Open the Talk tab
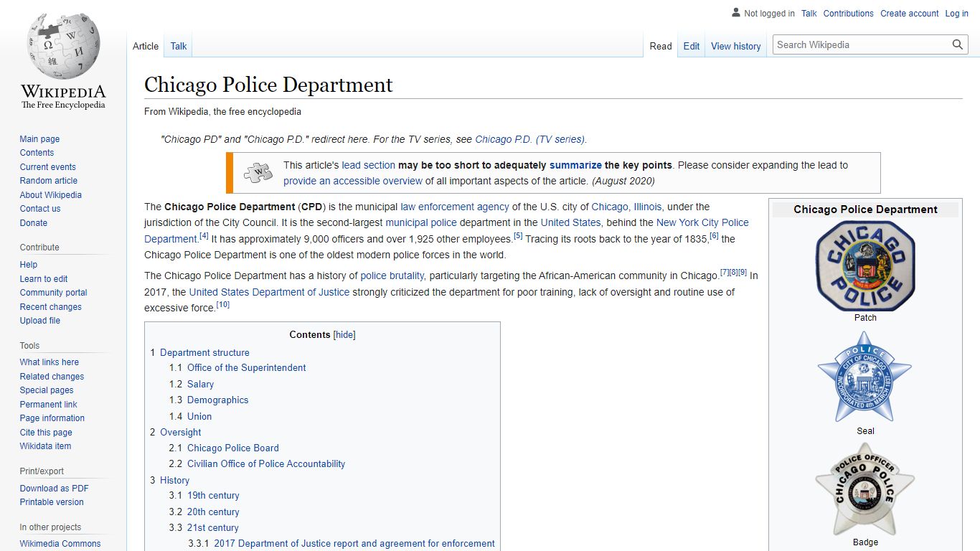Screen dimensions: 980x551 pyautogui.click(x=179, y=46)
